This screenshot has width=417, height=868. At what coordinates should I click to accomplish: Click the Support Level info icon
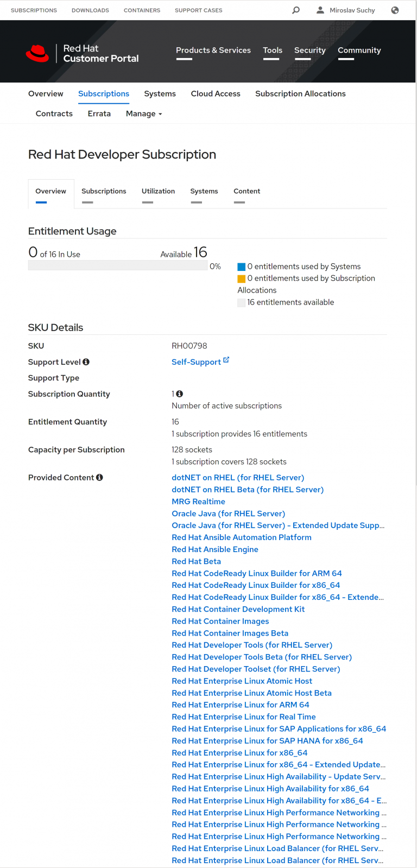tap(86, 362)
